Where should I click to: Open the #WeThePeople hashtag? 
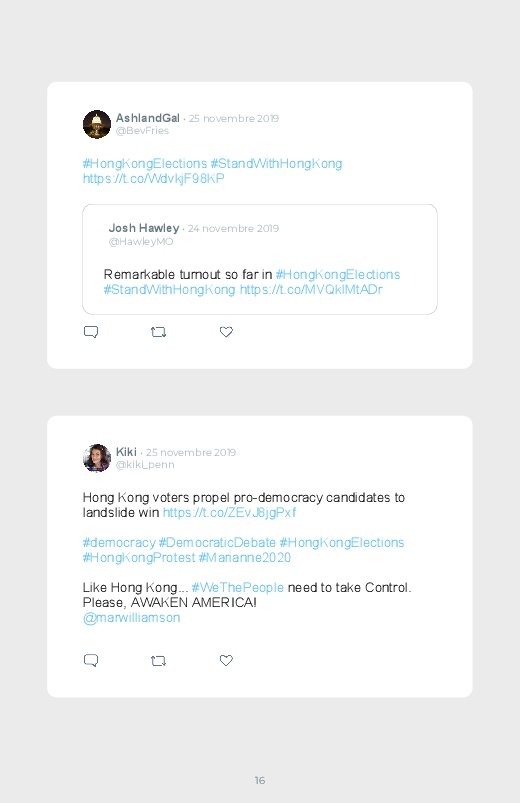(x=237, y=587)
